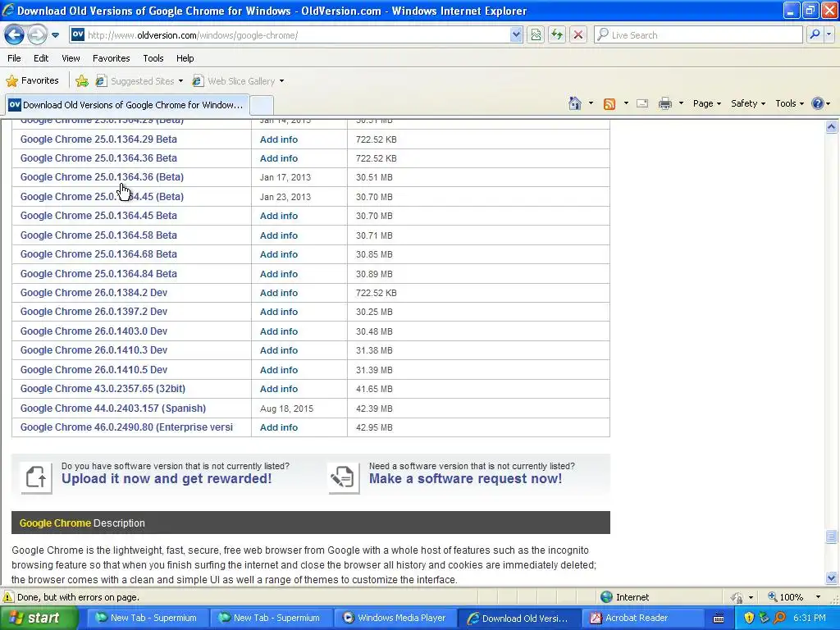The image size is (840, 630).
Task: Click the upload document icon
Action: [36, 477]
